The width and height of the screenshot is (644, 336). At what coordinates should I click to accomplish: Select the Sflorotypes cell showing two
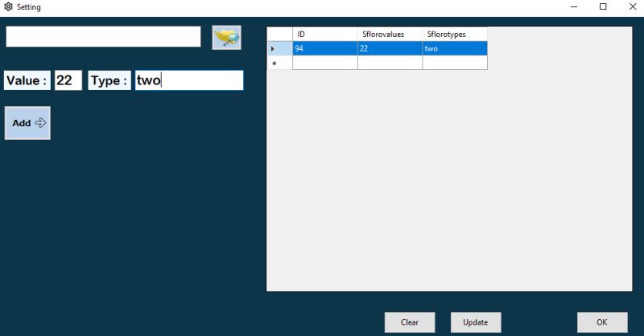coord(455,48)
